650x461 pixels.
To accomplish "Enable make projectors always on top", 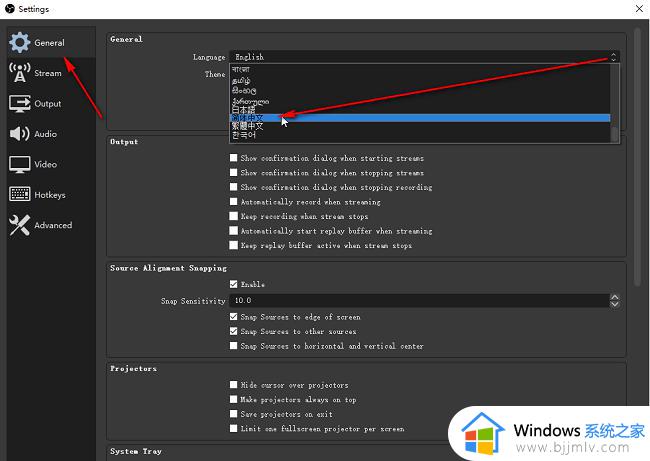I will (233, 399).
